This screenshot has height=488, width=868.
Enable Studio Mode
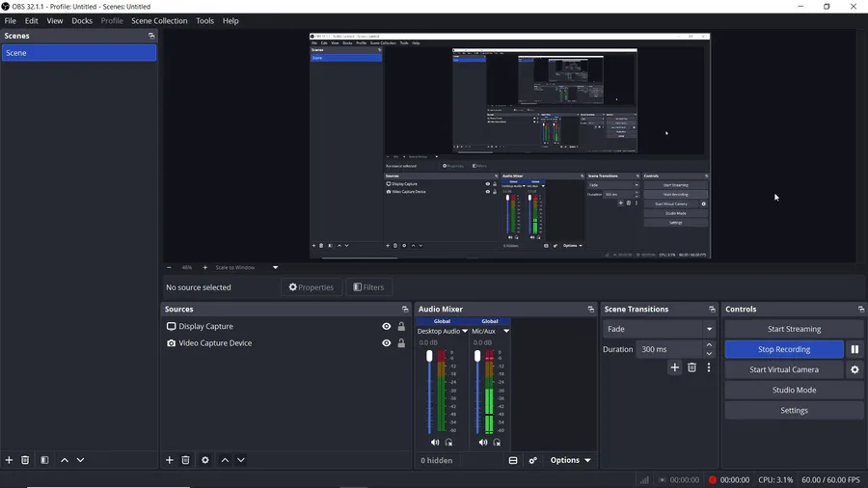point(794,390)
